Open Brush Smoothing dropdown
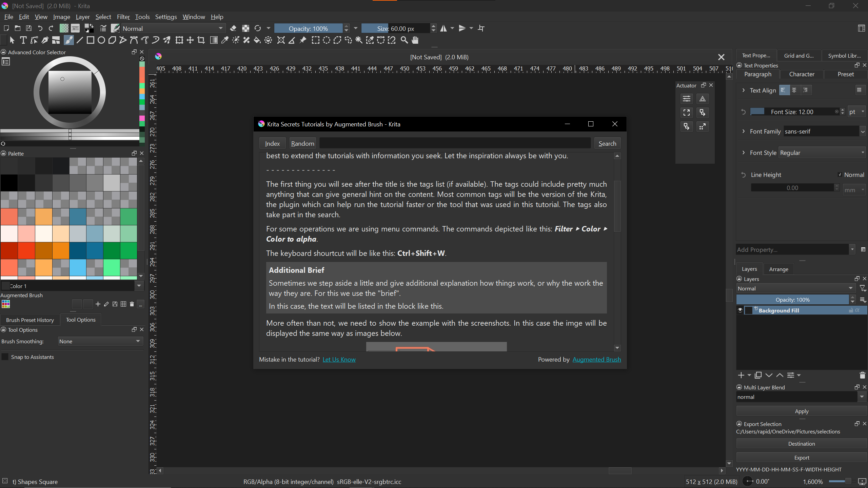Viewport: 868px width, 488px height. coord(100,341)
